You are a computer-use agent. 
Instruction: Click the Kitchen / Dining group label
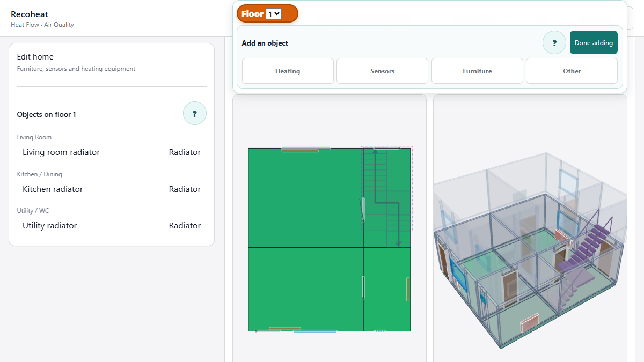tap(40, 174)
